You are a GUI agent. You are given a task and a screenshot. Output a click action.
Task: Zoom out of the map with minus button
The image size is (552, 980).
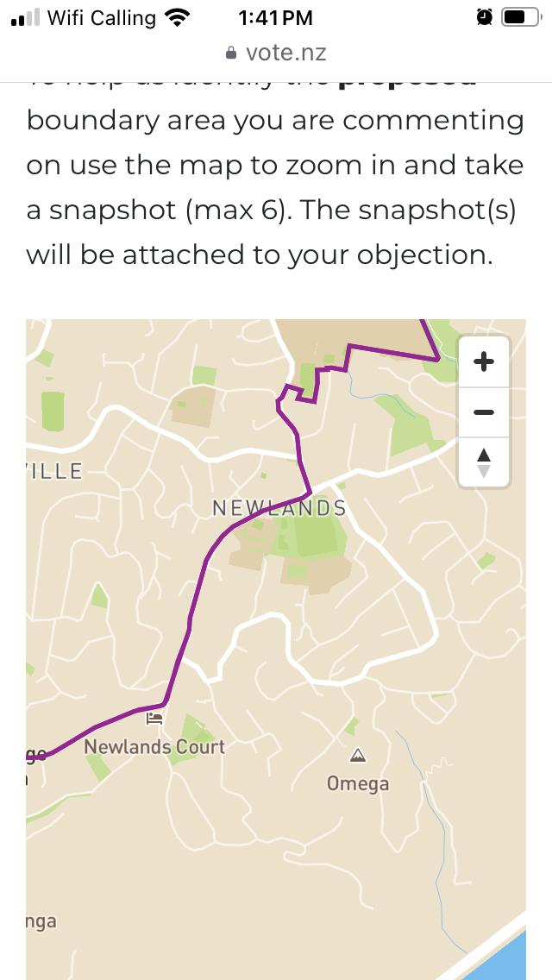click(x=484, y=412)
